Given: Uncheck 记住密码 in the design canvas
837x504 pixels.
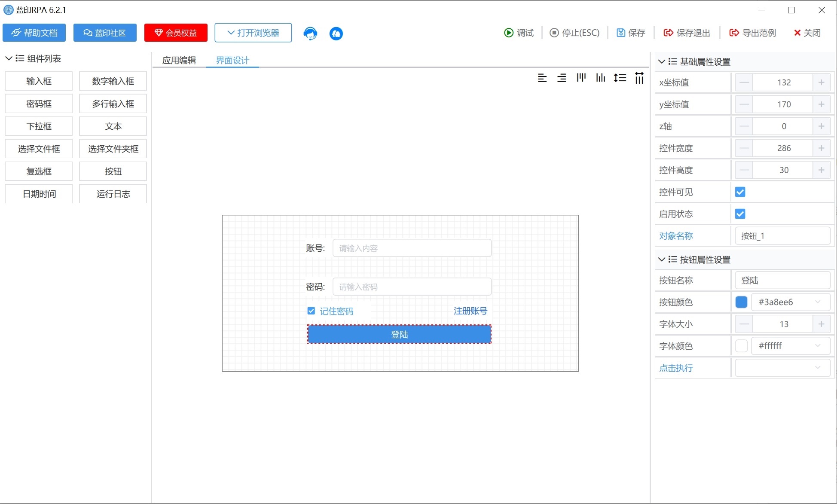Looking at the screenshot, I should (311, 311).
